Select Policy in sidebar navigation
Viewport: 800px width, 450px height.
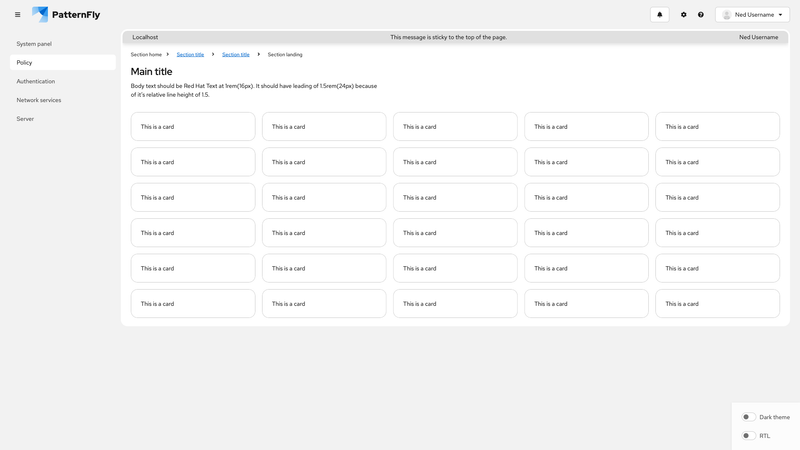tap(63, 62)
